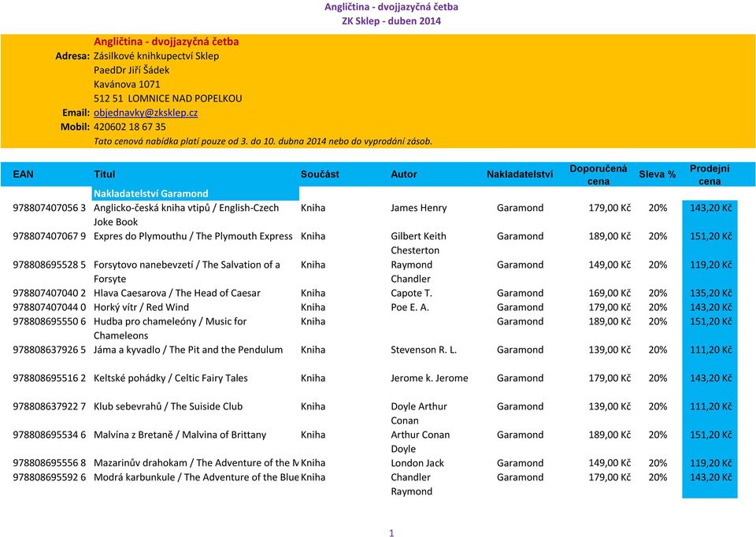The image size is (756, 537).
Task: Select EAN 978807407044 0
Action: click(49, 307)
